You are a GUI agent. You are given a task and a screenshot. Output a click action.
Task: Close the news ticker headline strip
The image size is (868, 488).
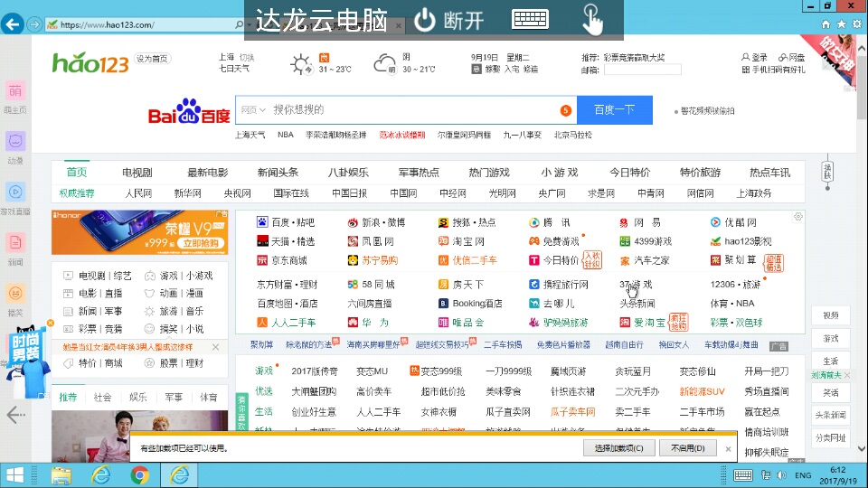click(x=215, y=347)
